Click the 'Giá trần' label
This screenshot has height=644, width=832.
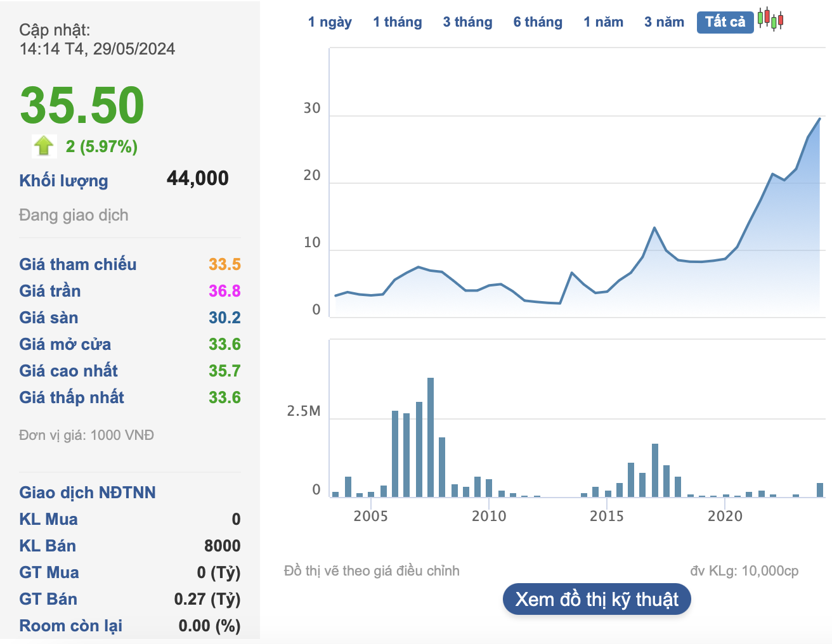tap(50, 291)
